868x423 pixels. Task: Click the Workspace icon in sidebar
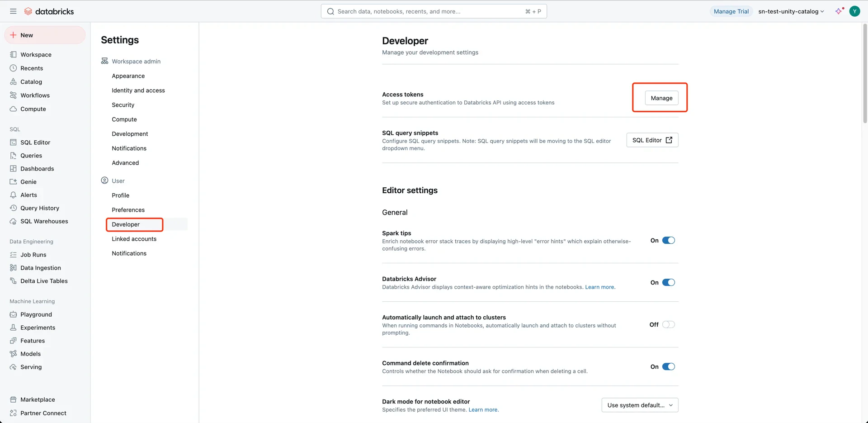[13, 54]
